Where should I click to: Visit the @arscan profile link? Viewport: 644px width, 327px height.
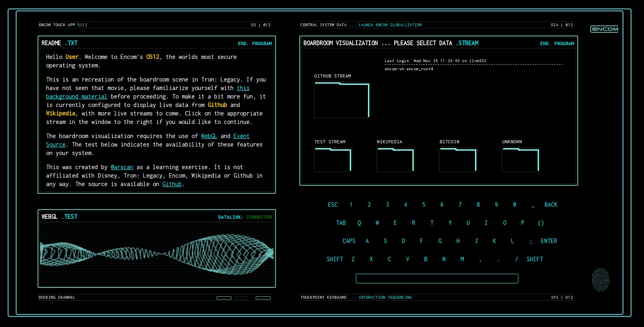coord(122,167)
